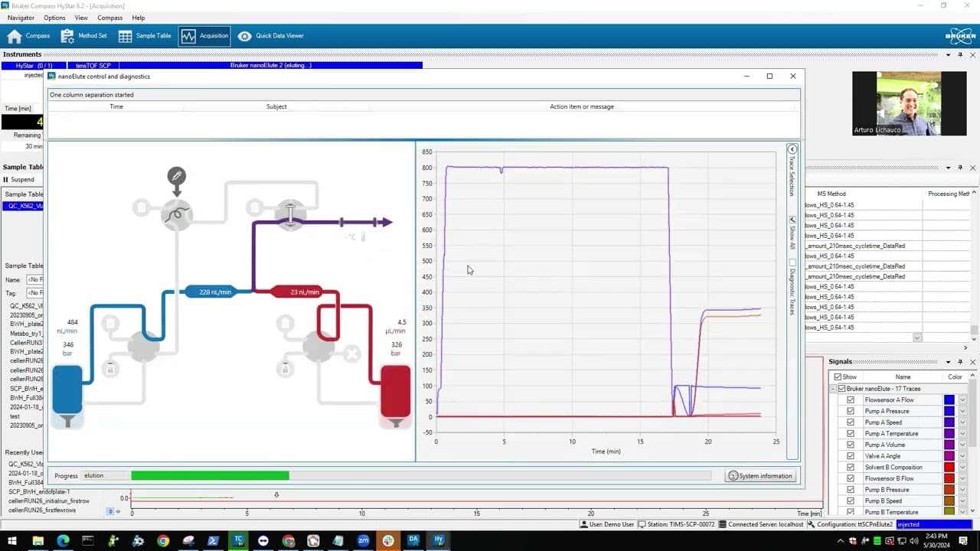Click Flowsensor A Flow color swatch
The height and width of the screenshot is (551, 980).
click(x=949, y=400)
